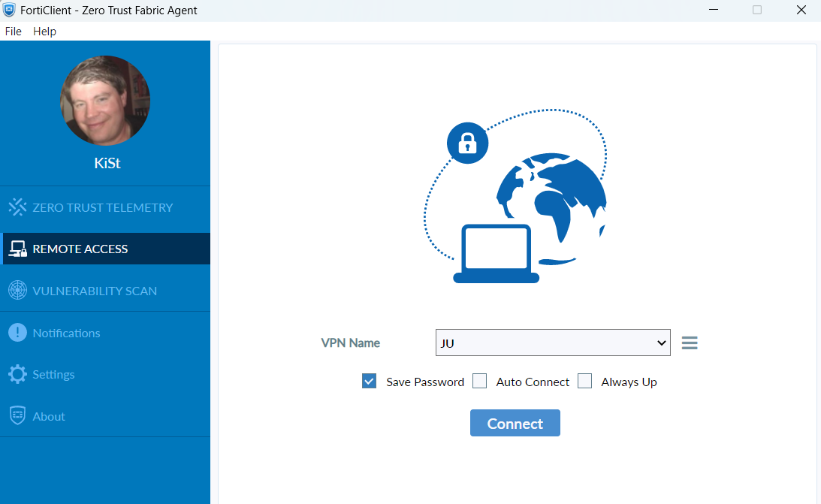Image resolution: width=821 pixels, height=504 pixels.
Task: Click the About shield icon
Action: (x=17, y=416)
